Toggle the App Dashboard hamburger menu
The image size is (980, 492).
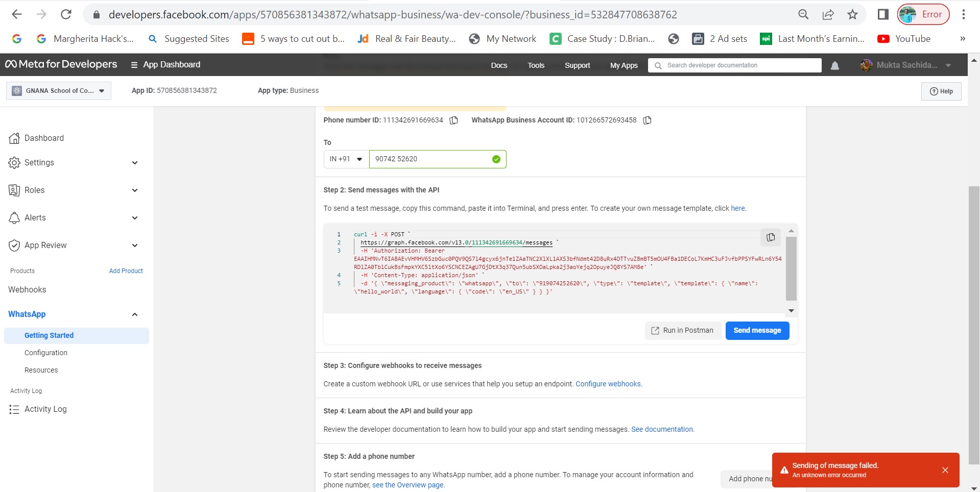coord(134,65)
